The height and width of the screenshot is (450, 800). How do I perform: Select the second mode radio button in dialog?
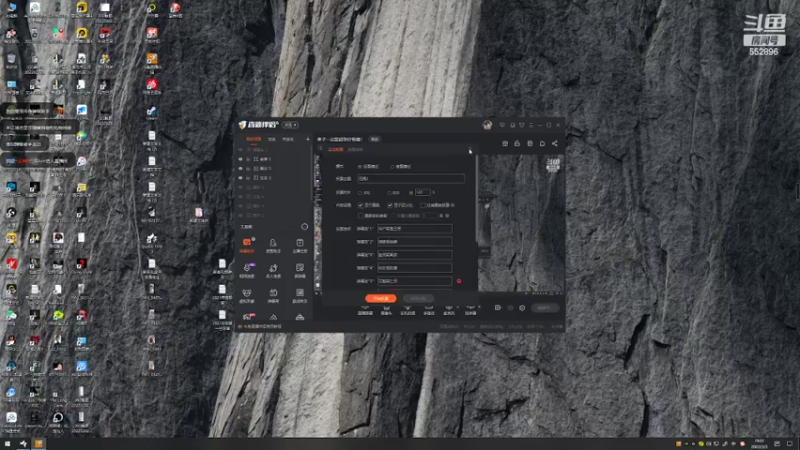392,166
